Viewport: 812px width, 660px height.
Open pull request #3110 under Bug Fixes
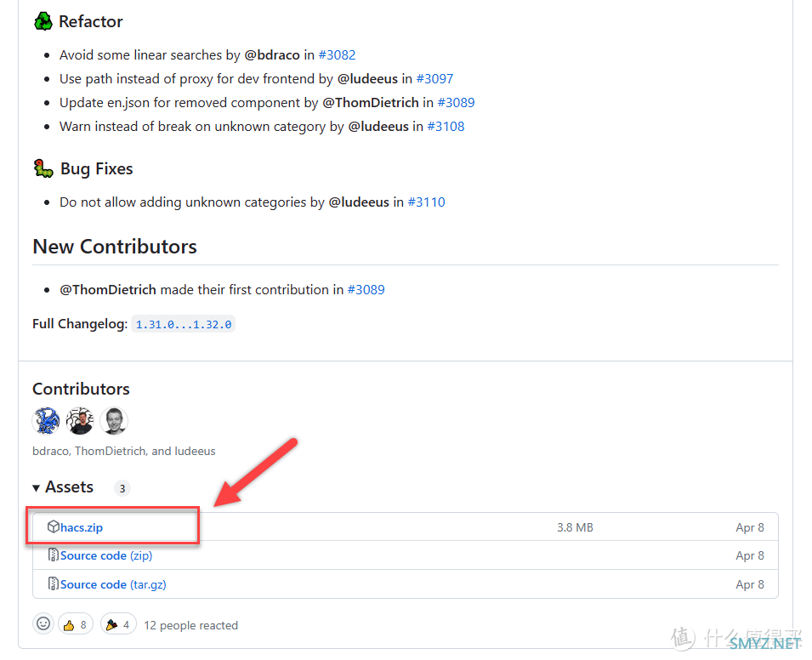point(426,202)
